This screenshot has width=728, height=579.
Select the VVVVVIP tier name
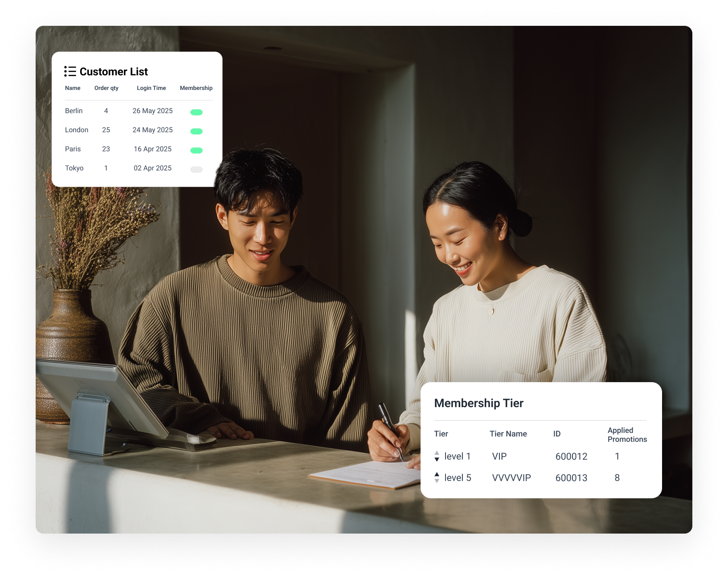coord(511,477)
